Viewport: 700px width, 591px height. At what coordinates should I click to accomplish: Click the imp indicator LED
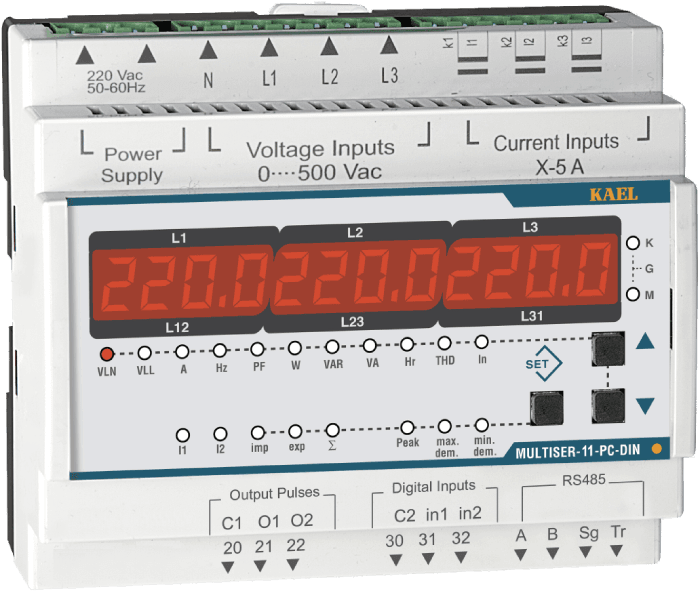point(258,433)
